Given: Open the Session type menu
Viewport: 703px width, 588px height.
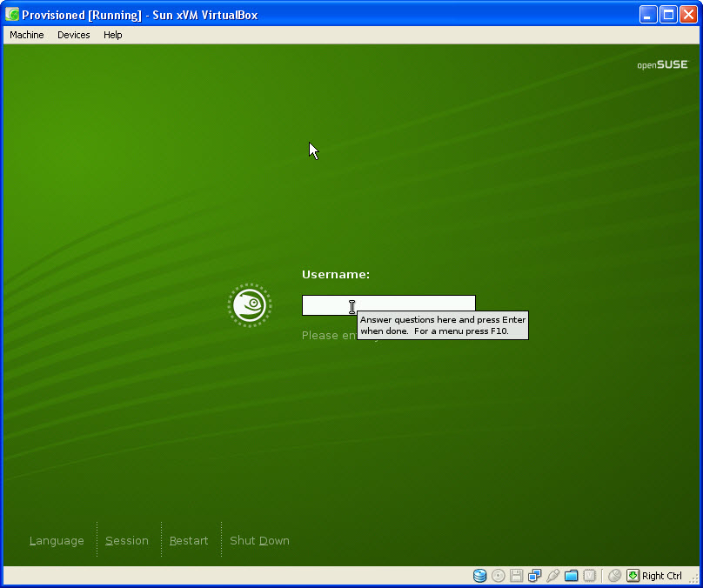Looking at the screenshot, I should click(x=127, y=540).
